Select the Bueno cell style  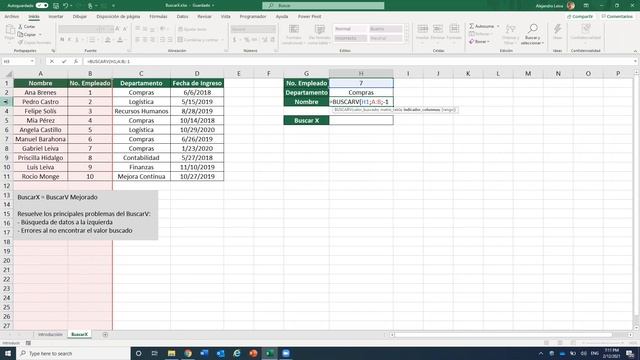coord(386,29)
